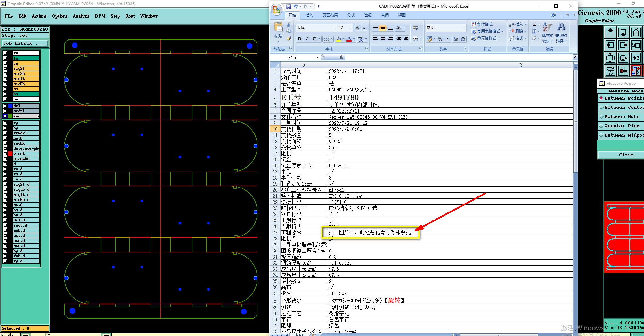Screen dimensions: 644x336
Task: Click the Home view icon in Genesis toolbar
Action: point(636,32)
